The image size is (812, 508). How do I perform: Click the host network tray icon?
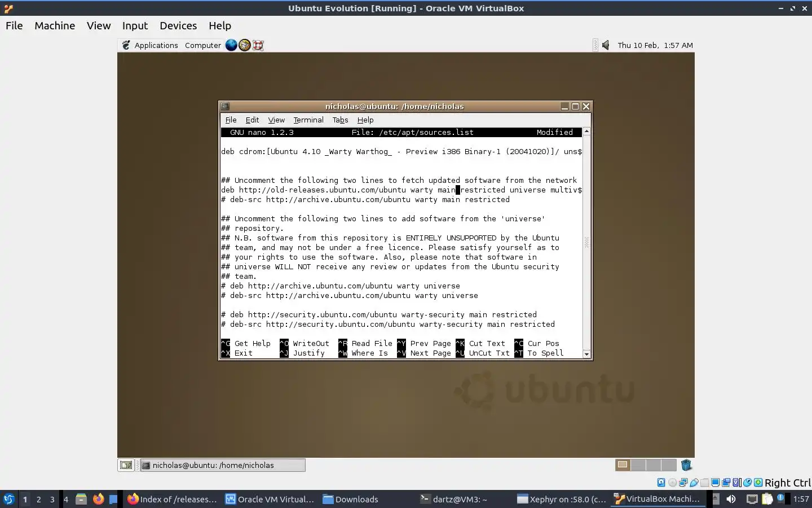tap(752, 499)
